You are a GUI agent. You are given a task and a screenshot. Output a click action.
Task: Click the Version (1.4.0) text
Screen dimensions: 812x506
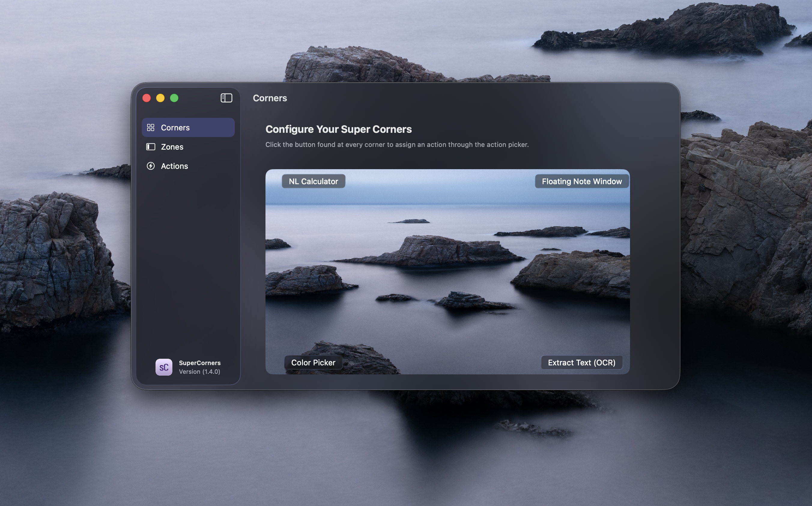[x=199, y=371]
